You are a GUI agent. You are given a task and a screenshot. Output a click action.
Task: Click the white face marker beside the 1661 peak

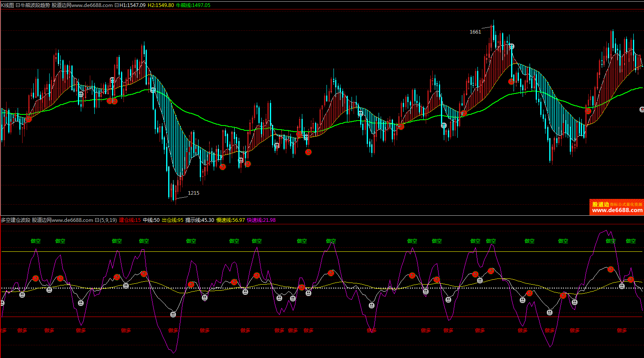pos(512,46)
